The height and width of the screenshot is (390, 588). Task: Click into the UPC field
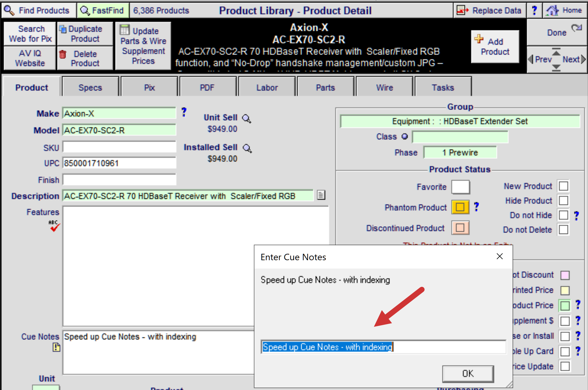click(x=119, y=163)
